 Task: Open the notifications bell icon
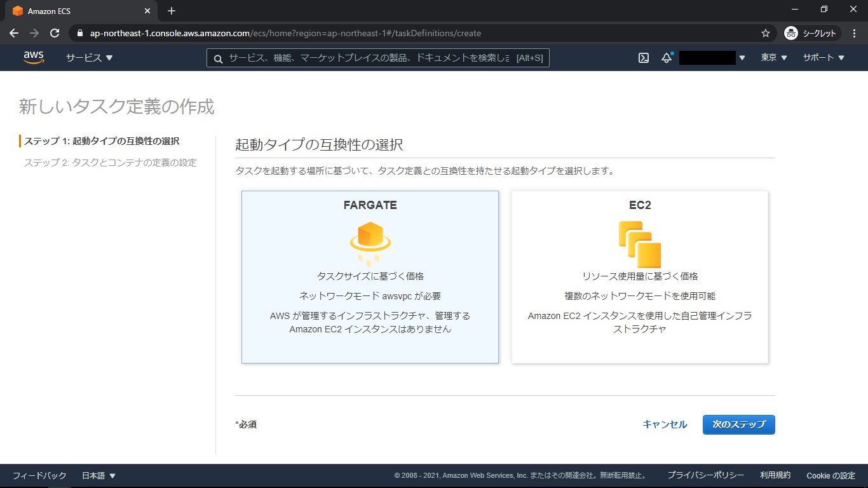(667, 58)
